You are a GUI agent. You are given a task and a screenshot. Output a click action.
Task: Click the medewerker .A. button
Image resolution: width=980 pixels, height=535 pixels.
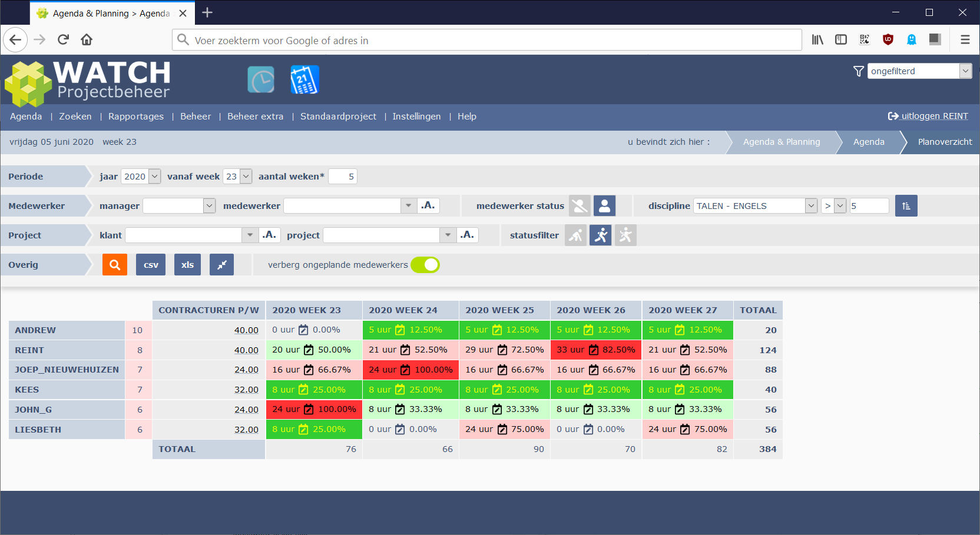(428, 205)
